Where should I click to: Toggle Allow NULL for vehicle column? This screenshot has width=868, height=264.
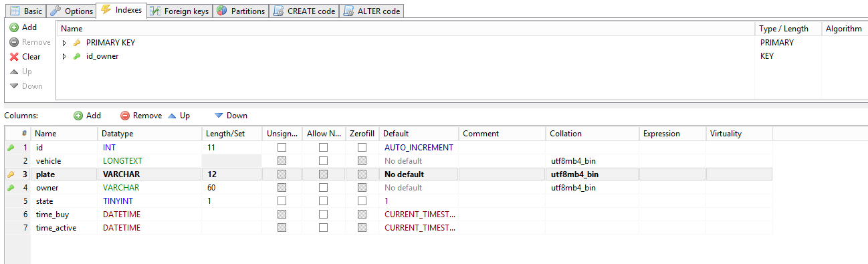pyautogui.click(x=323, y=161)
